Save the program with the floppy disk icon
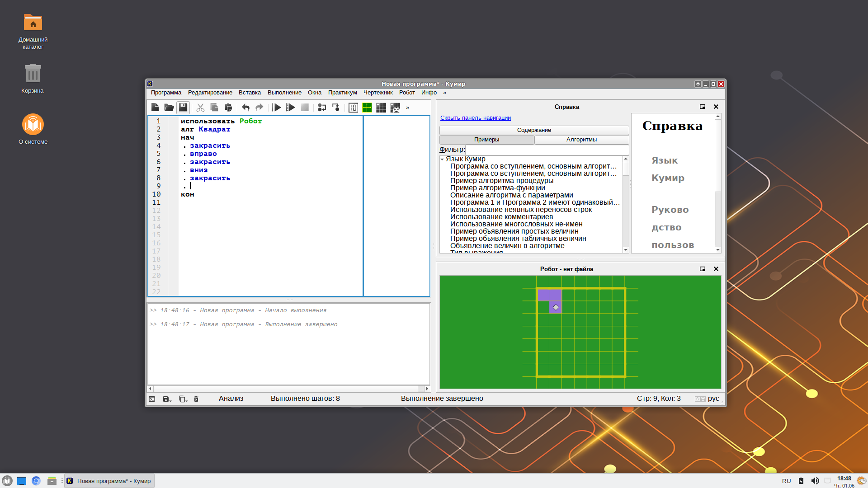The height and width of the screenshot is (488, 868). click(x=183, y=108)
